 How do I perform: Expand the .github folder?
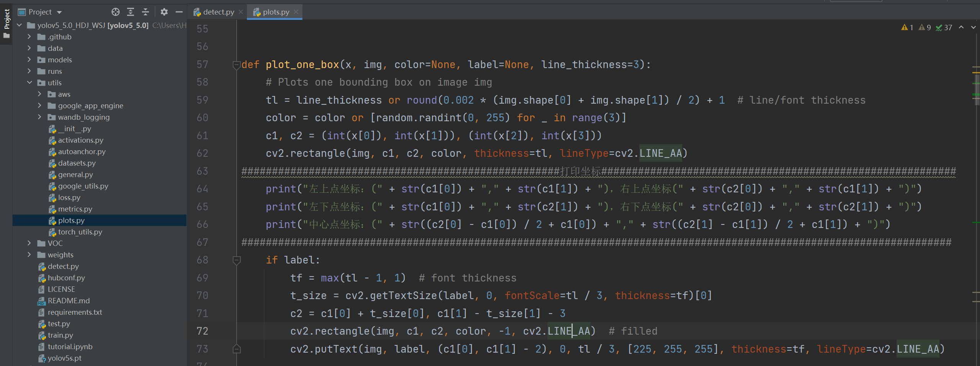click(29, 37)
